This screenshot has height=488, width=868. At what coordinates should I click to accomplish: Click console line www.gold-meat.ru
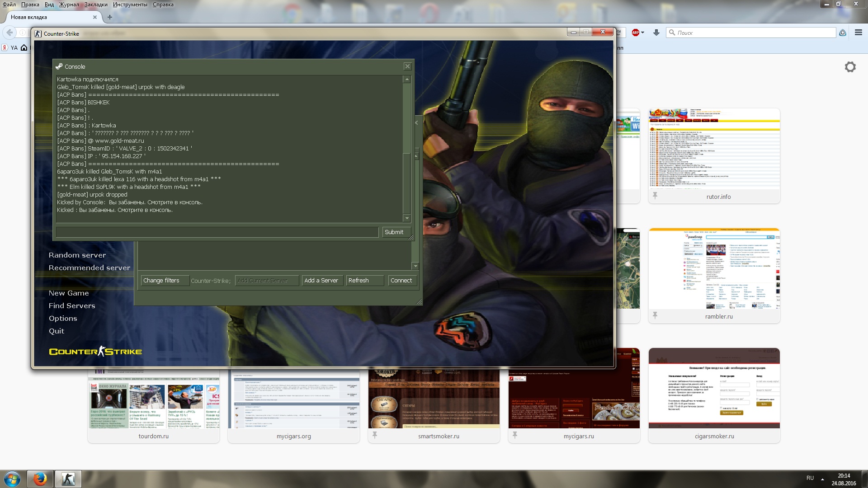pyautogui.click(x=100, y=141)
